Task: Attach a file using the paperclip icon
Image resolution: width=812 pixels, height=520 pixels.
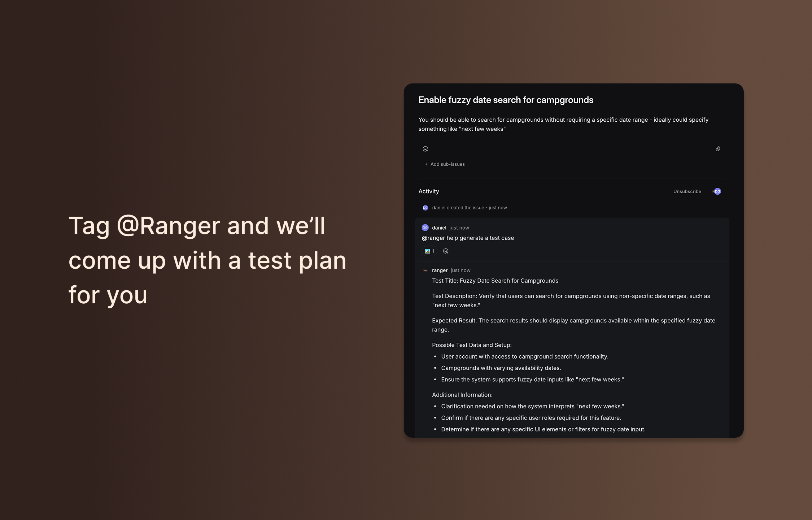Action: tap(718, 149)
